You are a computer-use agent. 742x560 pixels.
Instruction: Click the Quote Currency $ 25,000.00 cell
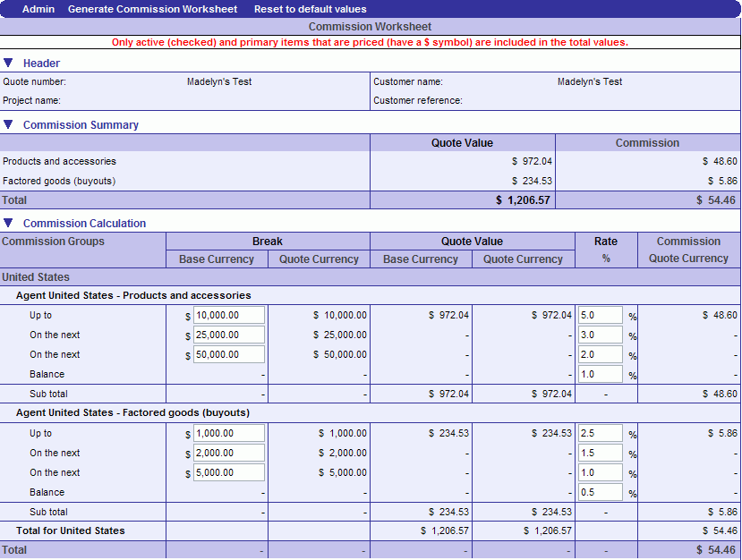(x=340, y=335)
